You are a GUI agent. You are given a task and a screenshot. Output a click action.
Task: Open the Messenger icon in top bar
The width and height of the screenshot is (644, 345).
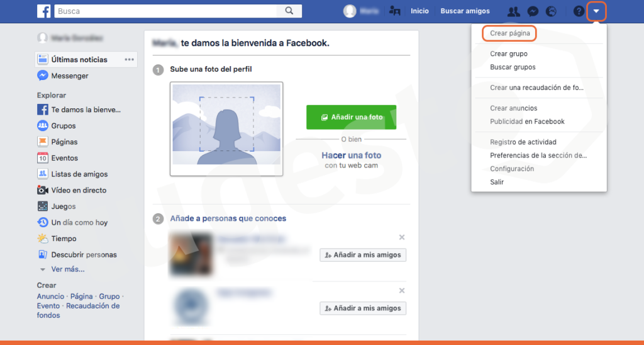533,11
